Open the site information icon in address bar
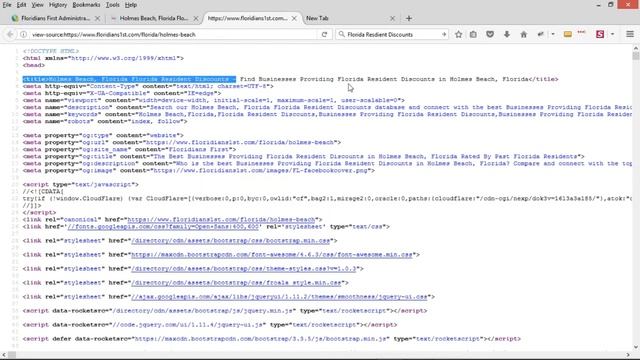The image size is (640, 360). point(24,35)
